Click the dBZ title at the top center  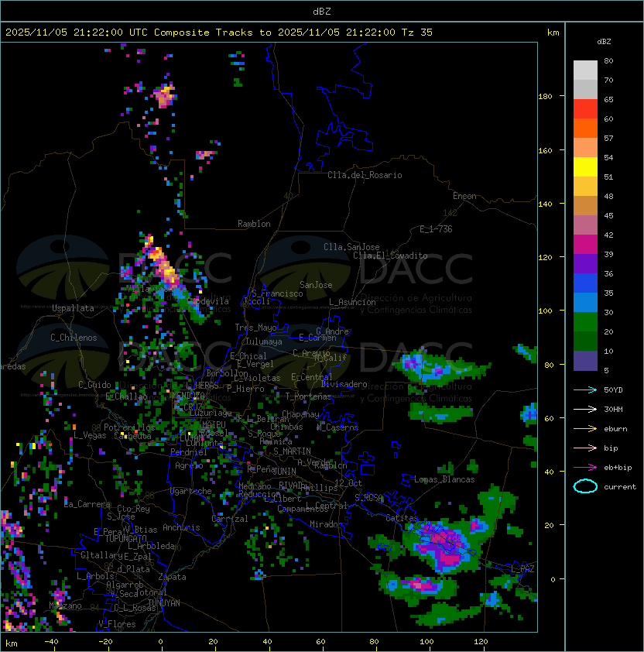(322, 12)
